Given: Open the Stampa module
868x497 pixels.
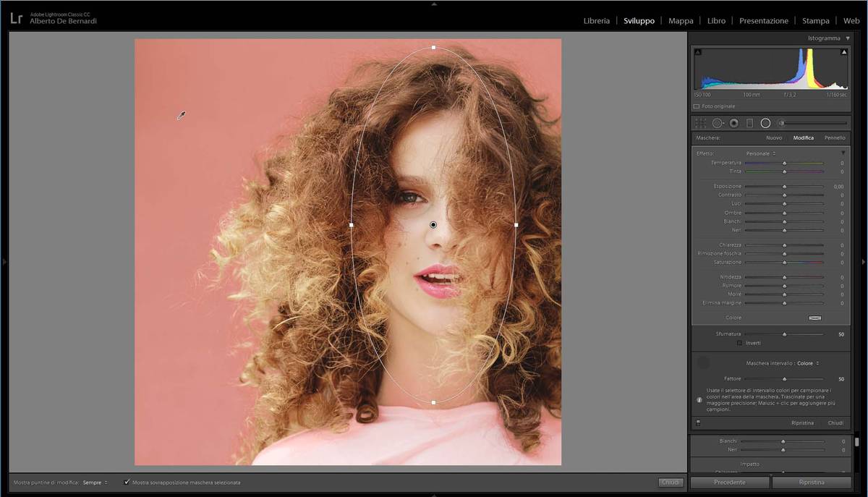Looking at the screenshot, I should [815, 21].
